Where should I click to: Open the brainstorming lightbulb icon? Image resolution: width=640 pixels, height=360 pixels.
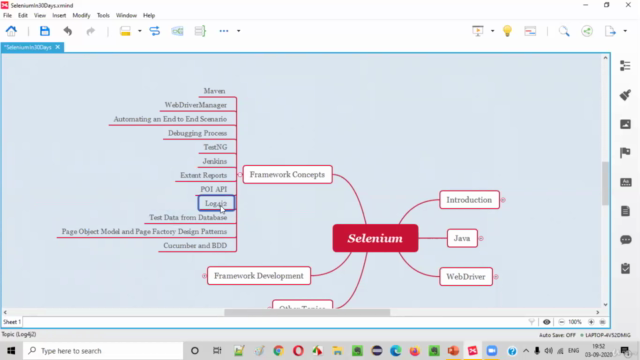coord(507,31)
